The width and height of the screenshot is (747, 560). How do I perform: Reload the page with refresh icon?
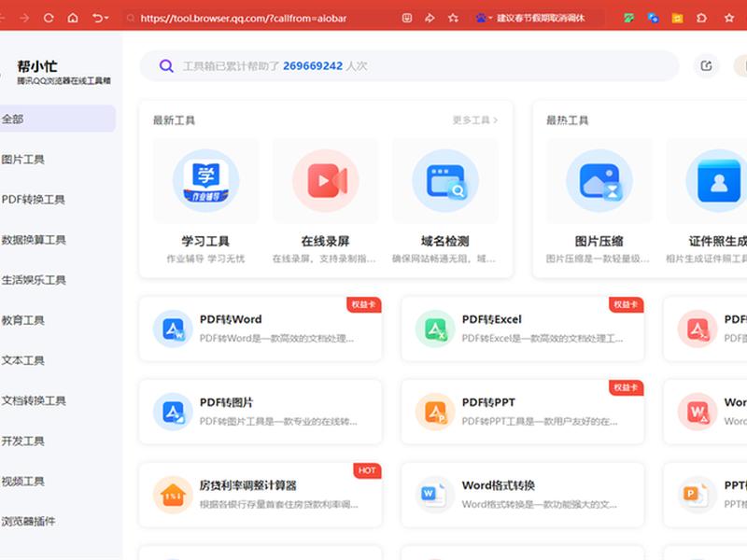49,18
